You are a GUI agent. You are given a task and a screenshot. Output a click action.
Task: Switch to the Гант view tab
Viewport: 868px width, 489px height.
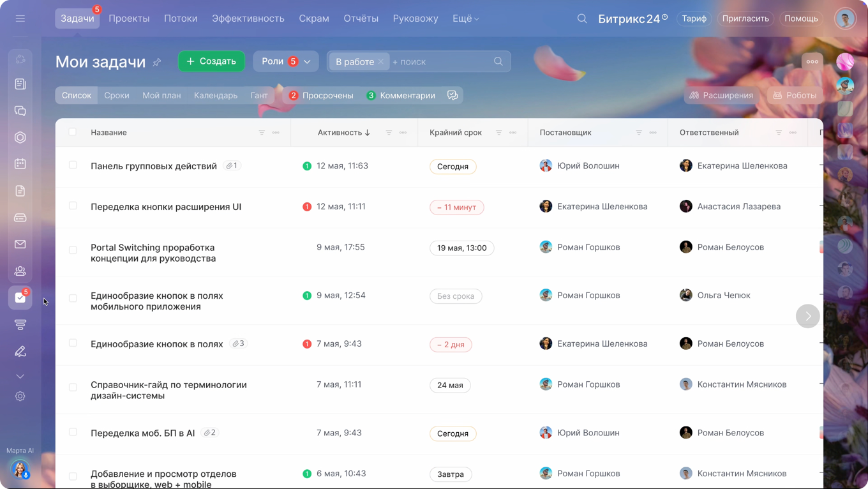tap(259, 95)
